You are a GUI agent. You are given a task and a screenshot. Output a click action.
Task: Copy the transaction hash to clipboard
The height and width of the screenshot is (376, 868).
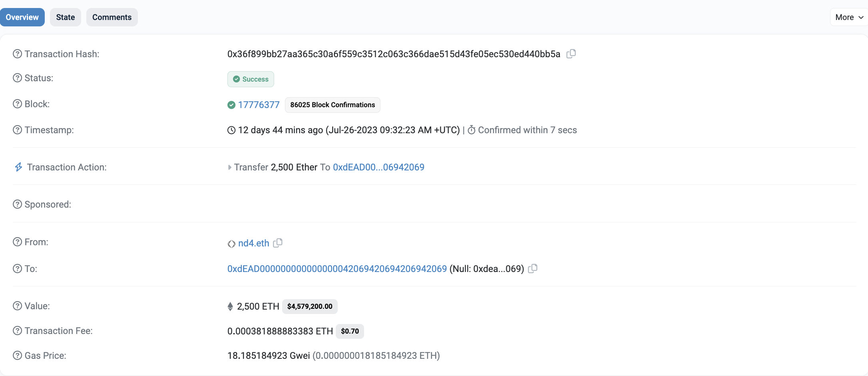[571, 54]
